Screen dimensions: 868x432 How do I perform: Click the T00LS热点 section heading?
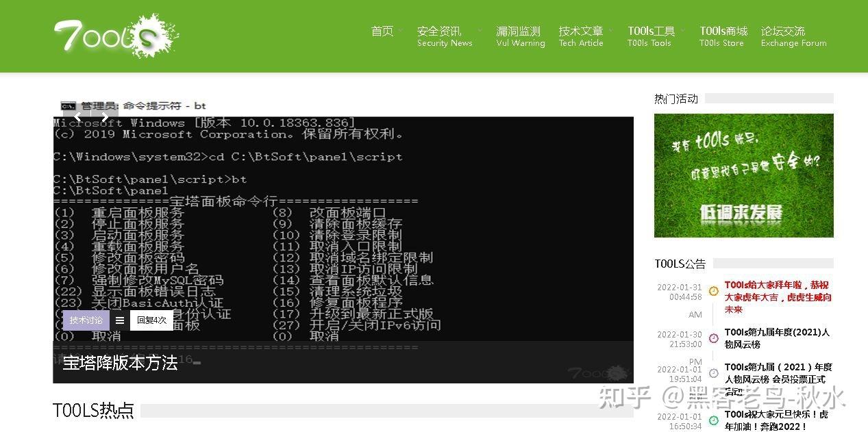[x=93, y=410]
